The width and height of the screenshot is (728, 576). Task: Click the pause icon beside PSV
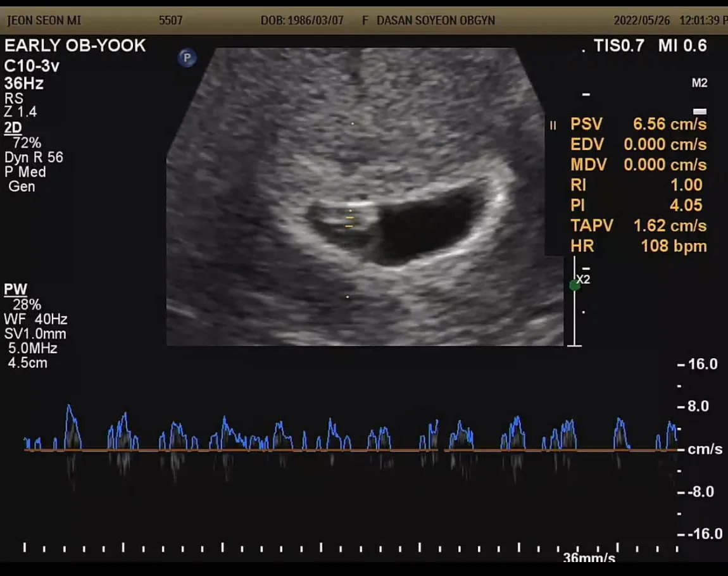pos(553,125)
